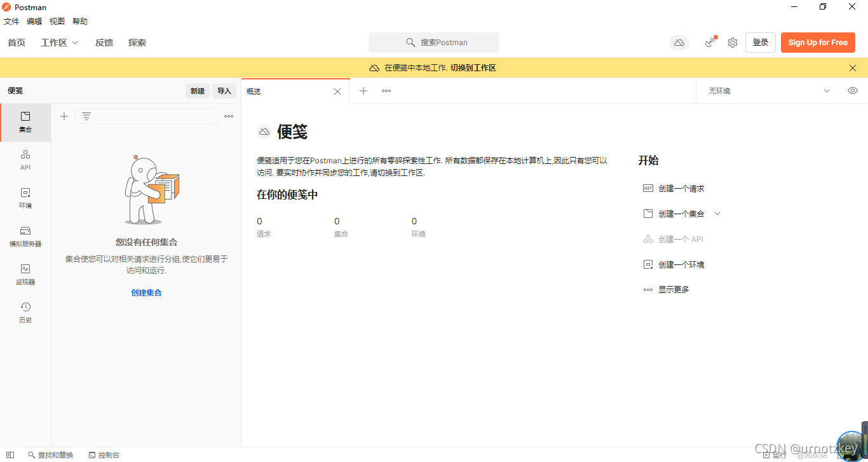This screenshot has width=868, height=462.
Task: Click the filter icon in the collections search
Action: (86, 116)
